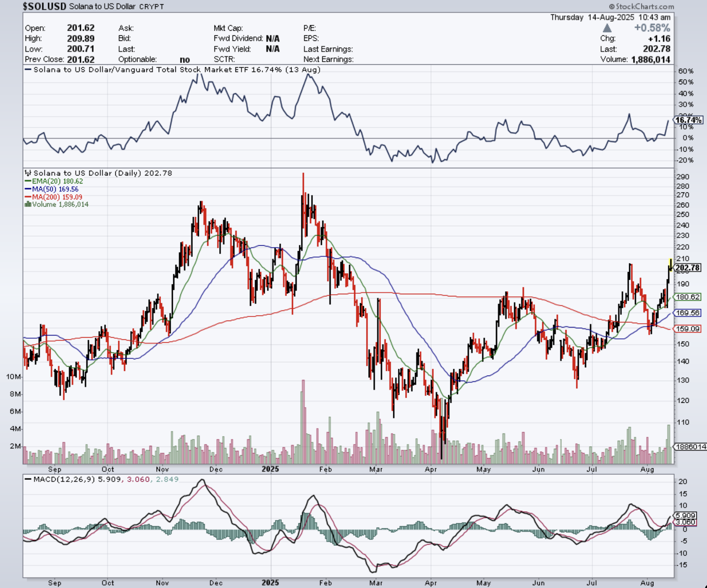Image resolution: width=707 pixels, height=588 pixels.
Task: Click the Volume 1,886,014 legend entry
Action: pos(57,204)
